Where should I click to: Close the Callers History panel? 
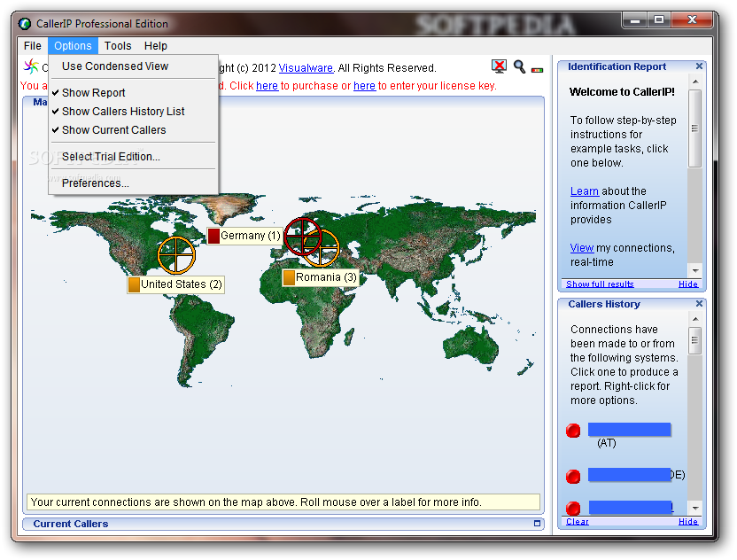click(x=699, y=304)
